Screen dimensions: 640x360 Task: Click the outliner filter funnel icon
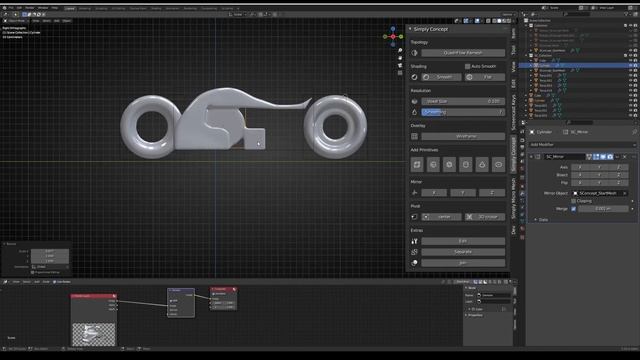pos(627,14)
